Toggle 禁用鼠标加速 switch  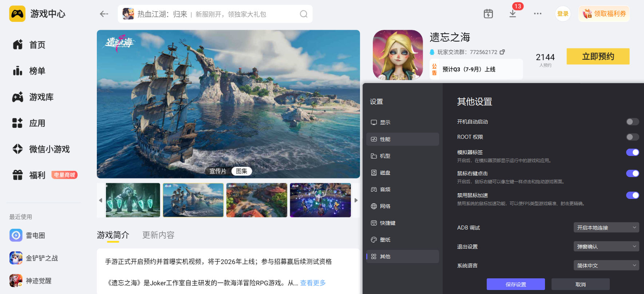632,195
